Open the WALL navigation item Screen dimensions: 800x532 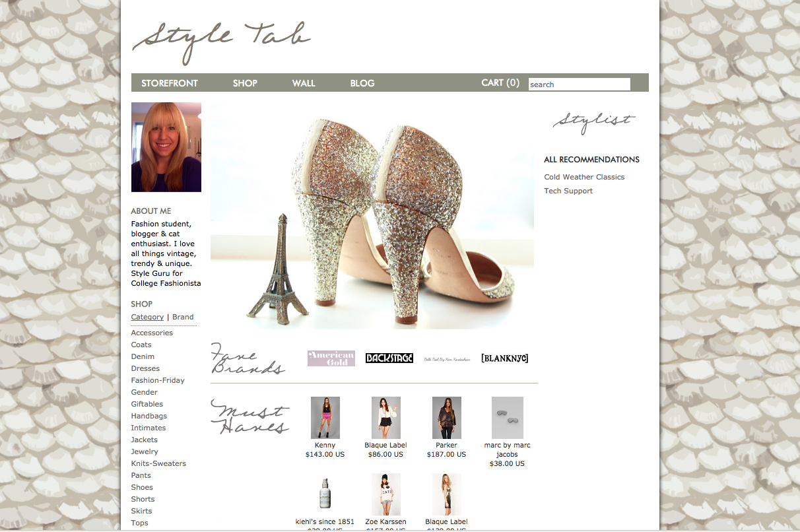(304, 83)
